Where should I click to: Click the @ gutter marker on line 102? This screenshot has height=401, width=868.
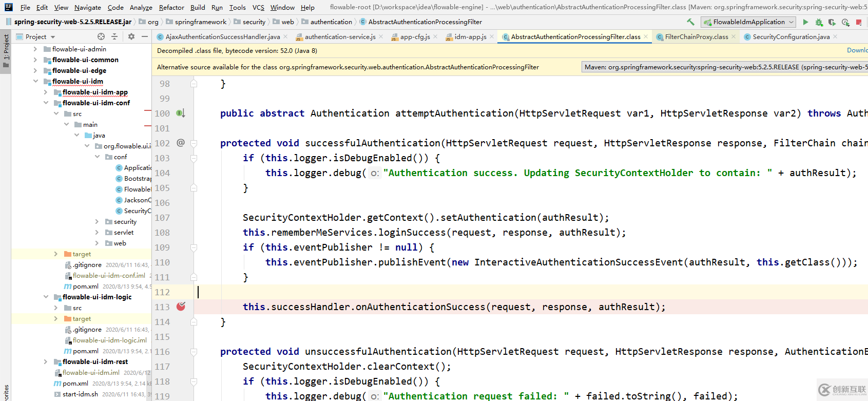pyautogui.click(x=181, y=143)
